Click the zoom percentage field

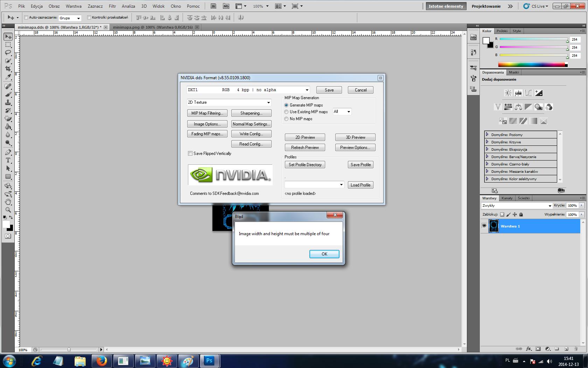(23, 350)
